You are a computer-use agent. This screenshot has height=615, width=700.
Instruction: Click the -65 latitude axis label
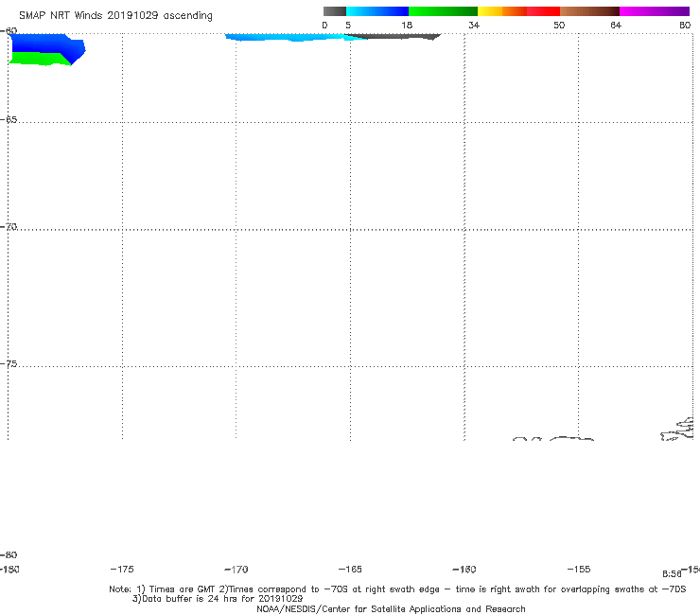pos(9,120)
